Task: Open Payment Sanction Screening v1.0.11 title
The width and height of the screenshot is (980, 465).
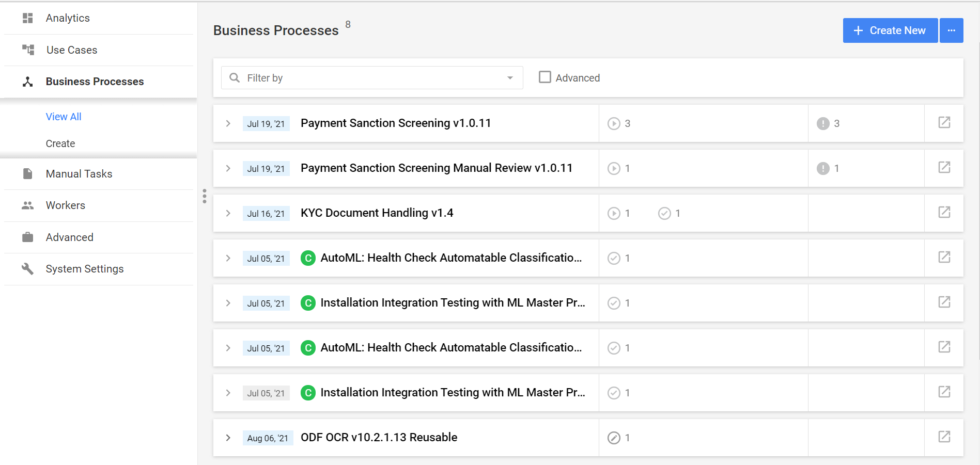Action: pos(396,123)
